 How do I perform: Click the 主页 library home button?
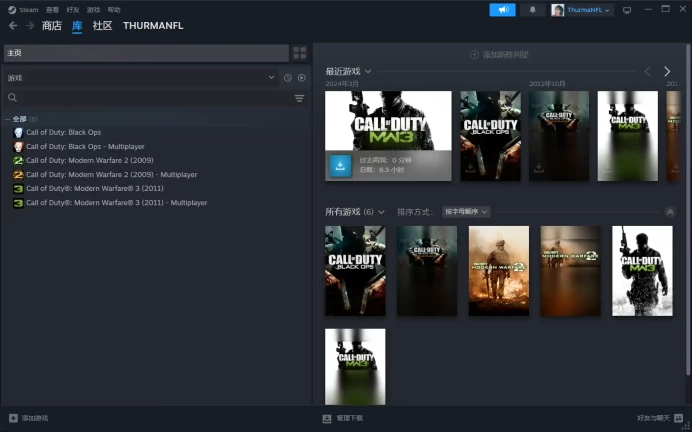tap(146, 53)
